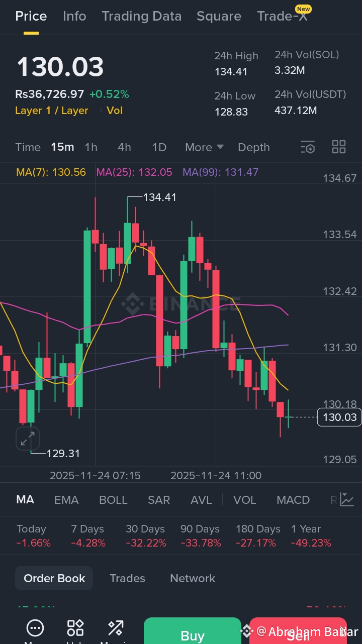Viewport: 362px width, 644px height.
Task: Select the 15m chart interval
Action: click(x=62, y=147)
